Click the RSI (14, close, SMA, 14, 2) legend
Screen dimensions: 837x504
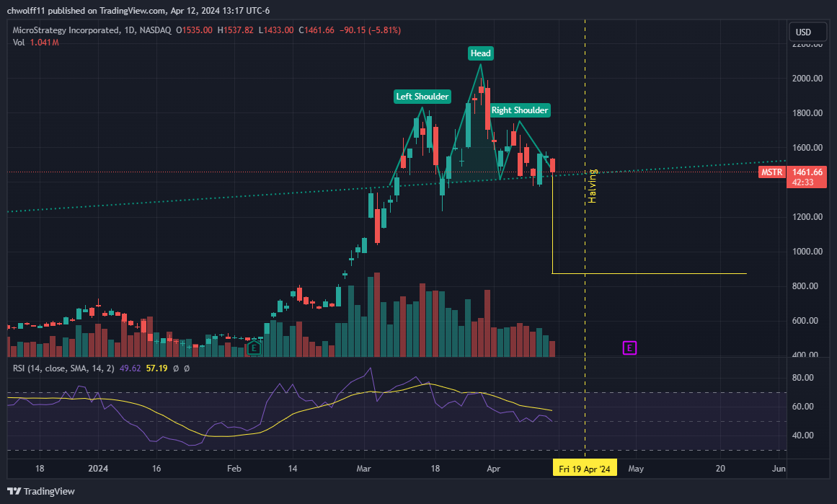point(63,368)
